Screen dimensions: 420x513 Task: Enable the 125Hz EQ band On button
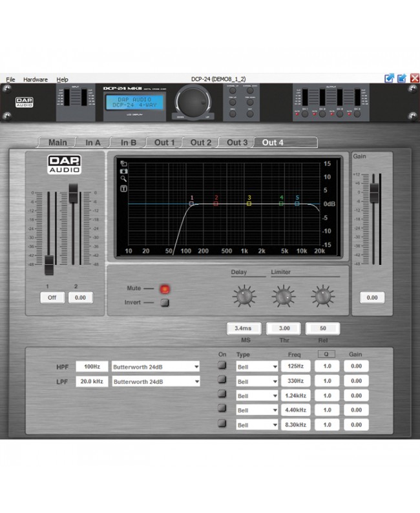pyautogui.click(x=222, y=365)
